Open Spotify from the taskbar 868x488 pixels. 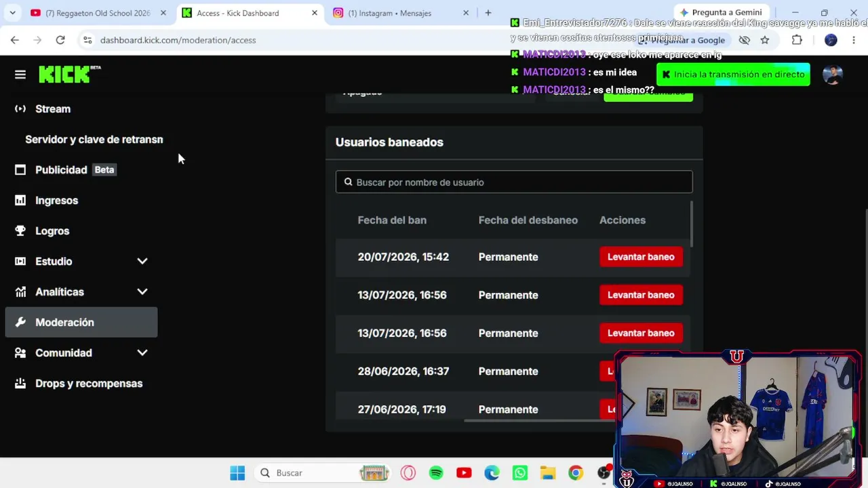[436, 473]
